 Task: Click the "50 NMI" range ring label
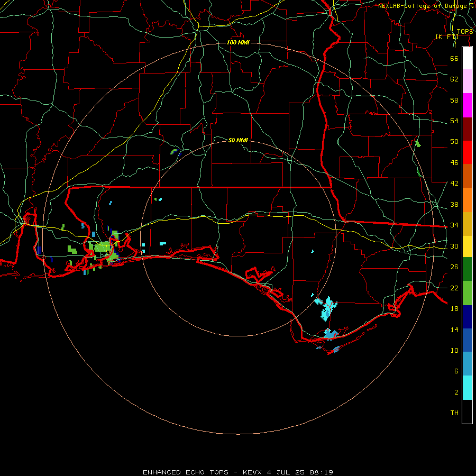coord(238,140)
